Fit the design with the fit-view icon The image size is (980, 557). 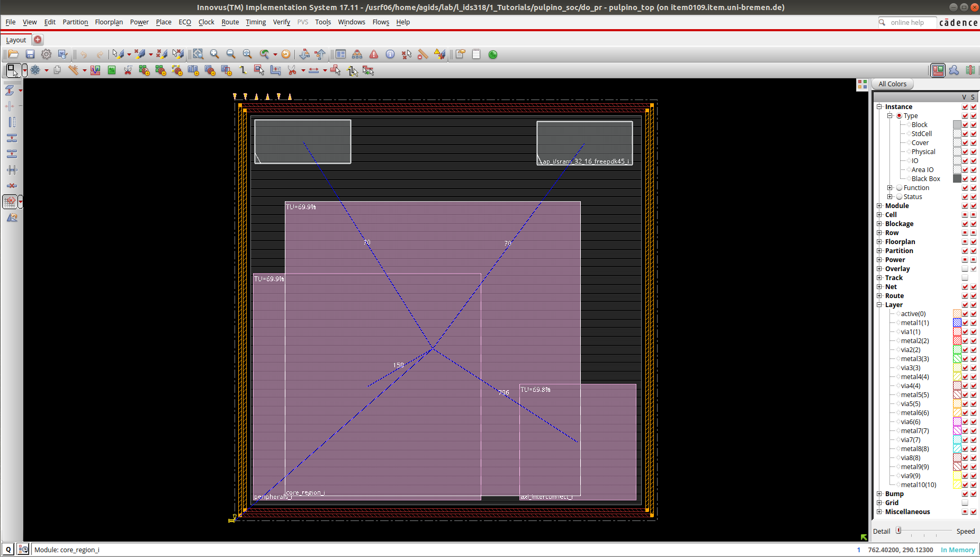[197, 54]
